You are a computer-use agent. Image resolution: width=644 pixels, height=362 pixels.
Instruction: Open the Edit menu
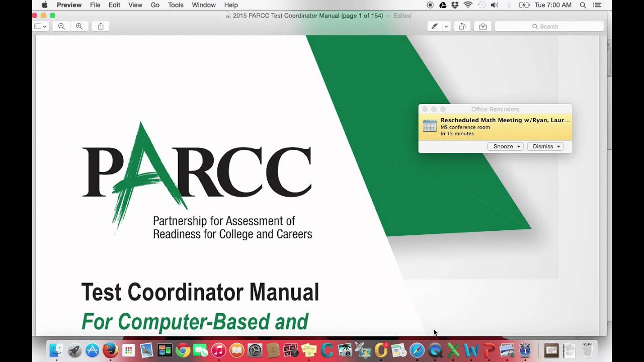coord(114,5)
